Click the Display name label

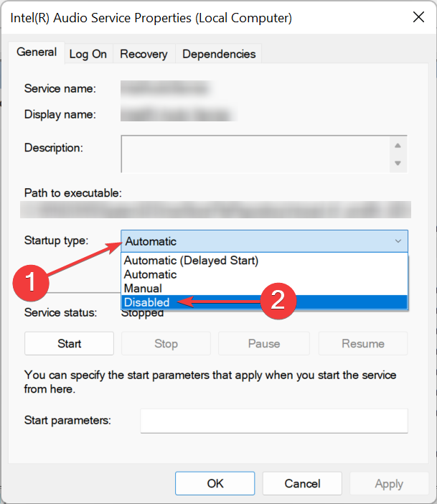[x=60, y=114]
